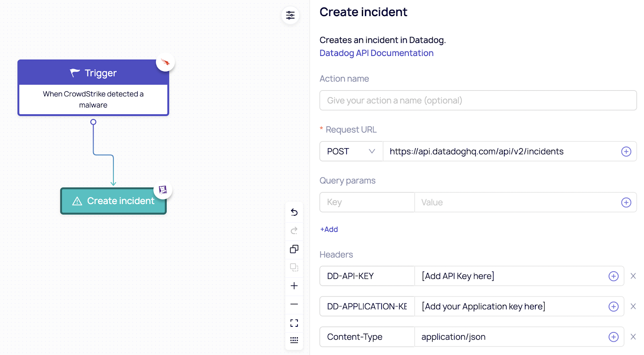Image resolution: width=644 pixels, height=355 pixels.
Task: Click the redo arrow in canvas toolbar
Action: [294, 231]
